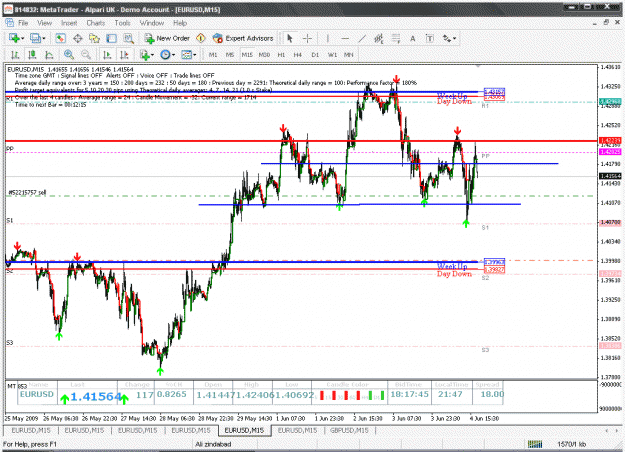Switch timeframe to MN

tap(349, 55)
